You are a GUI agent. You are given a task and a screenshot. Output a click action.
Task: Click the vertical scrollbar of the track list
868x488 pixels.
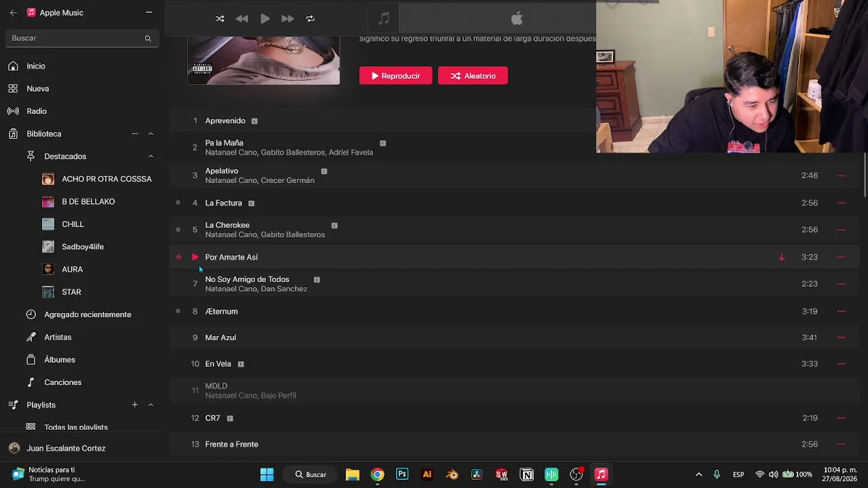[865, 176]
